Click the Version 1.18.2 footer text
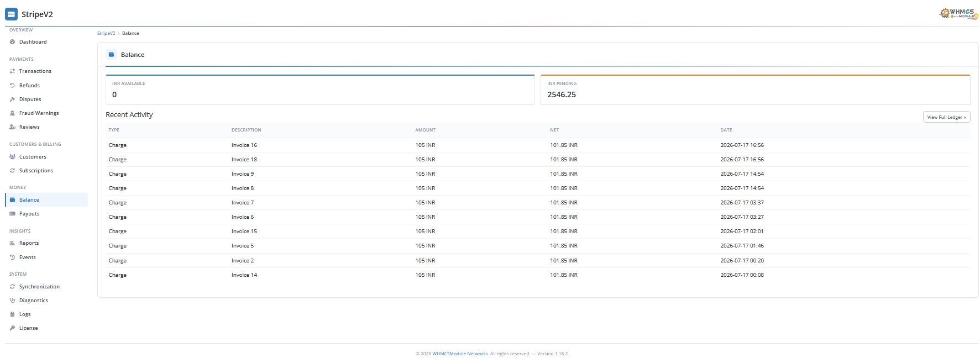Image resolution: width=980 pixels, height=363 pixels. point(552,354)
